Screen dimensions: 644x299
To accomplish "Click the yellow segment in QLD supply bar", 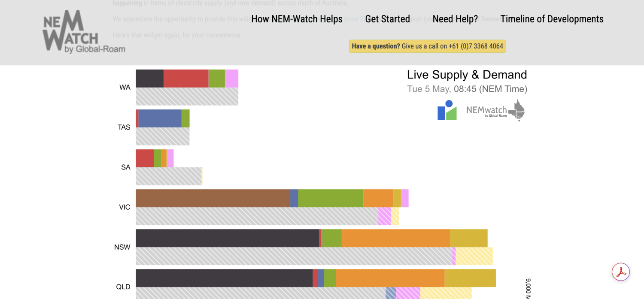I will (x=470, y=278).
